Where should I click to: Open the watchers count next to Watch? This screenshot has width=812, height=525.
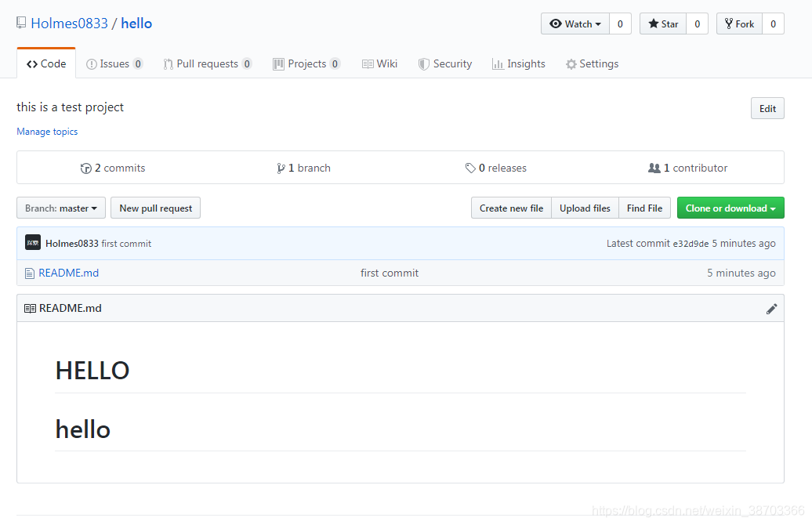click(620, 24)
